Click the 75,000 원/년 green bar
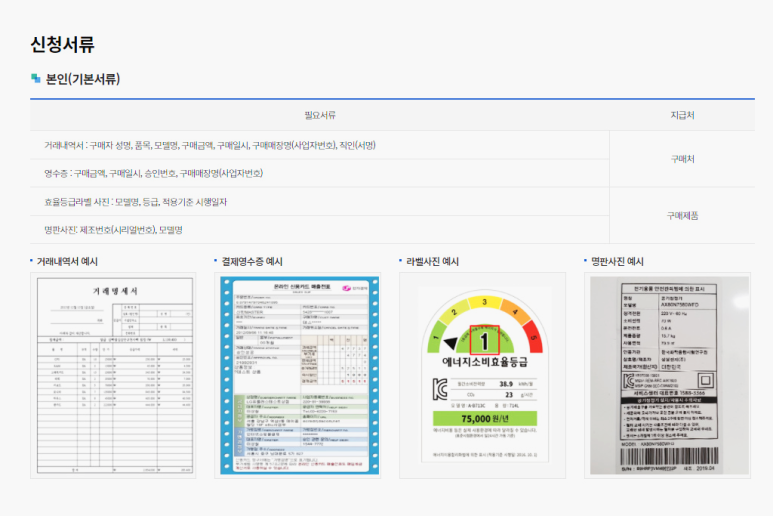The width and height of the screenshot is (773, 516). coord(485,418)
